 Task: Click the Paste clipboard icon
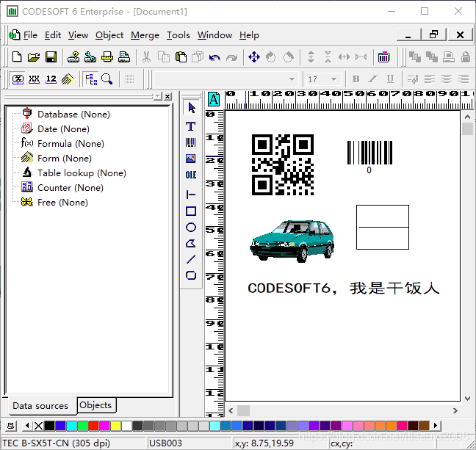pos(181,57)
